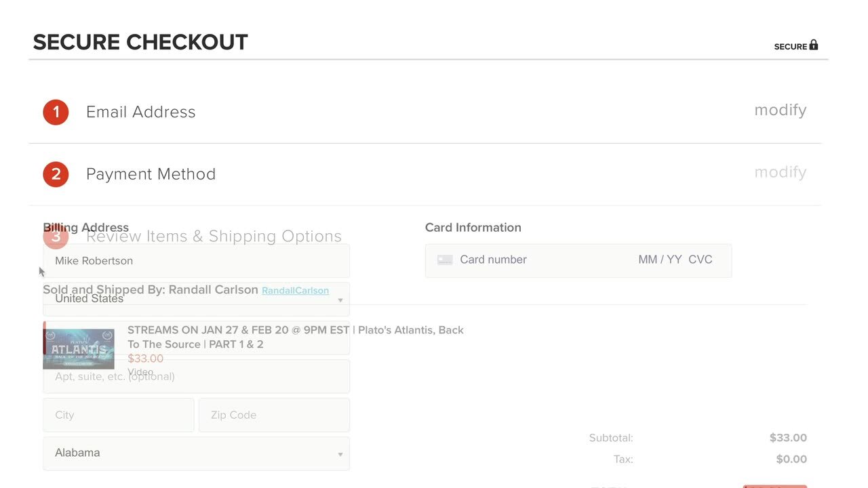Click the City input field
This screenshot has width=868, height=488.
coord(119,415)
